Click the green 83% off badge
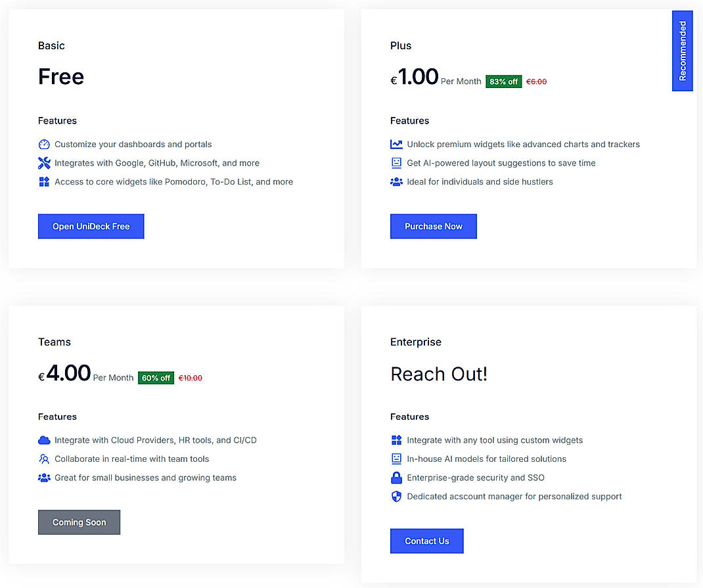 [x=503, y=81]
